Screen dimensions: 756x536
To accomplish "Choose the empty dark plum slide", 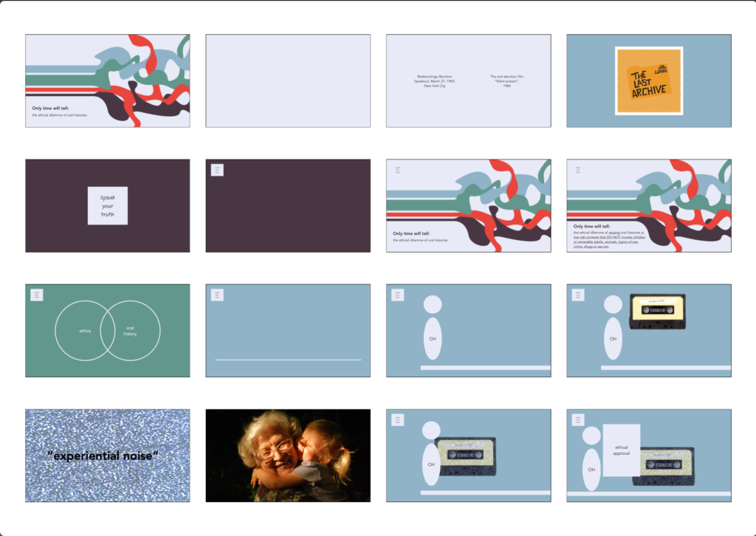I will 288,205.
